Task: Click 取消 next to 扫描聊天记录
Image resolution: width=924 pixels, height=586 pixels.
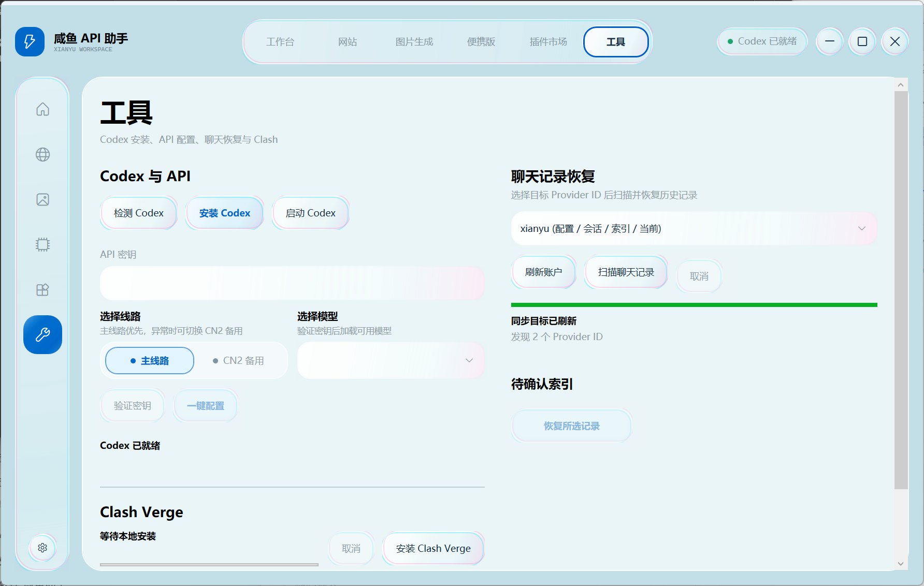Action: click(x=699, y=276)
